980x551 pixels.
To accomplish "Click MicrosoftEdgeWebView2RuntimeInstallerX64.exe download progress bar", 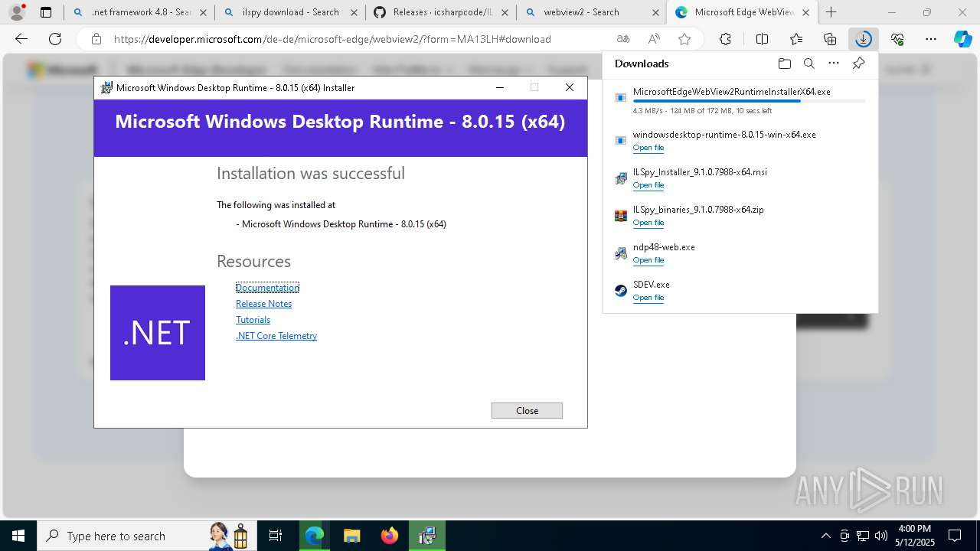I will tap(749, 101).
